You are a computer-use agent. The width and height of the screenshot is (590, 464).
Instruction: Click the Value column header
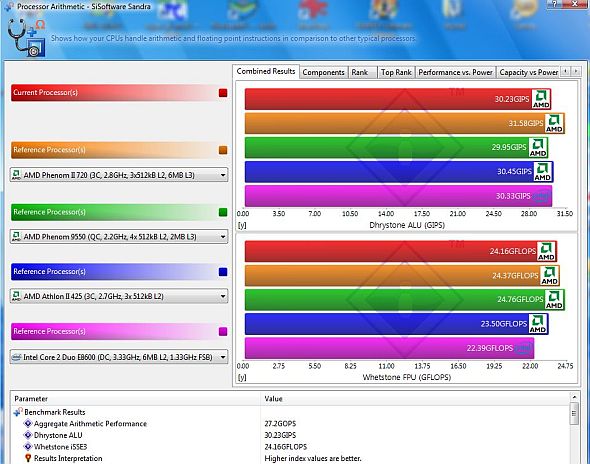tap(415, 399)
